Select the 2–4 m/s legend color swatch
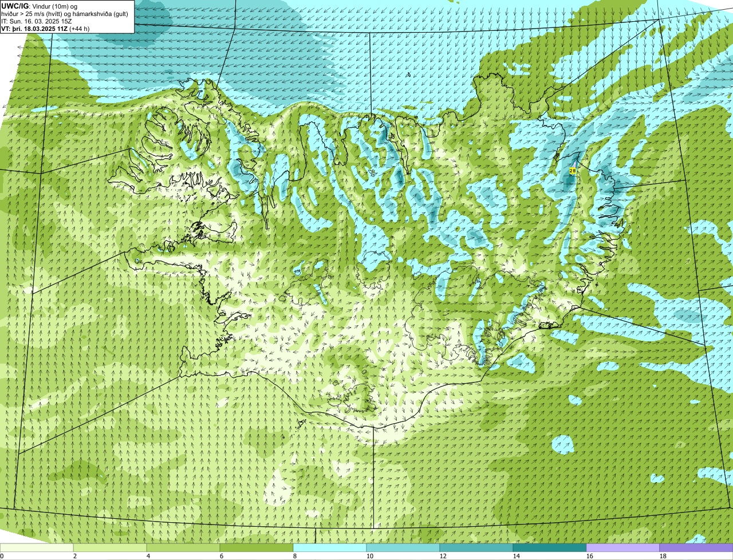 [x=110, y=547]
